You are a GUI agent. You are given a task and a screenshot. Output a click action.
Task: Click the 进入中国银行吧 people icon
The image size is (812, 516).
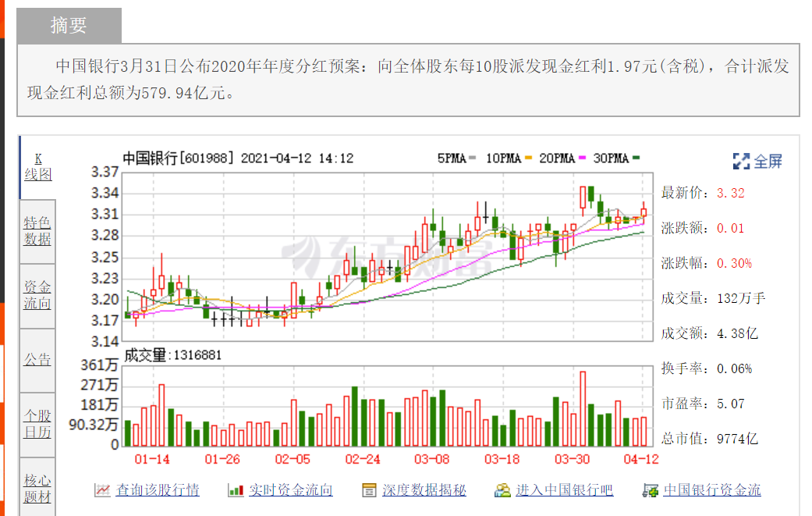(502, 489)
